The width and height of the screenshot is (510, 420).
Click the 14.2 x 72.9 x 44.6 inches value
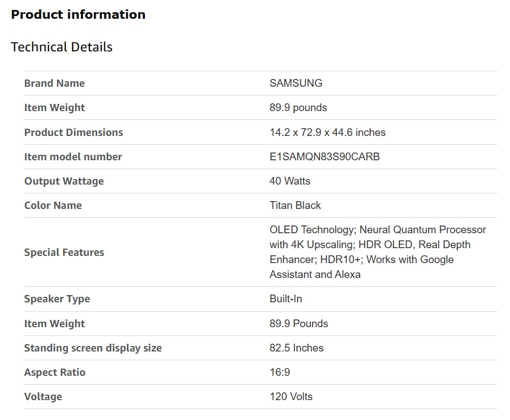point(327,133)
